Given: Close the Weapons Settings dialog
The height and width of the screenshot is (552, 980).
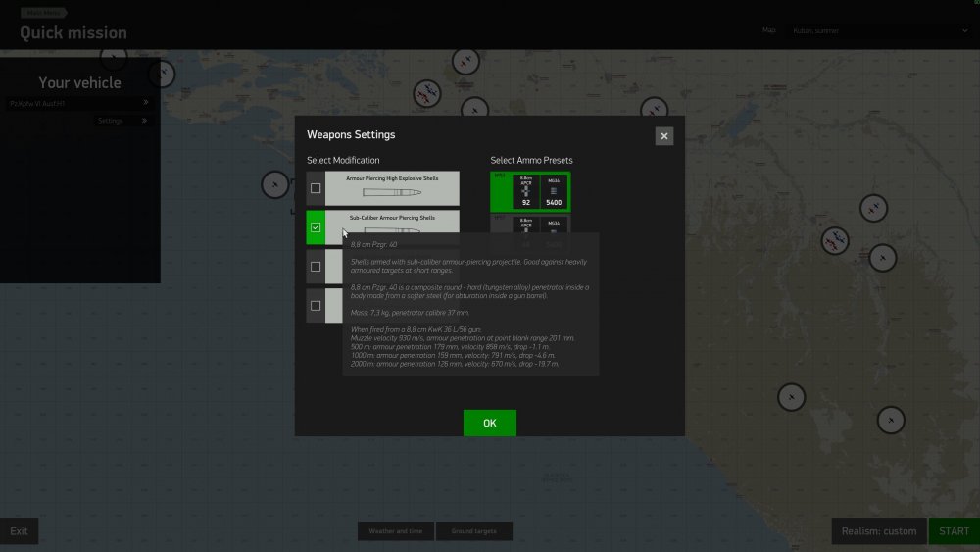Looking at the screenshot, I should point(663,136).
